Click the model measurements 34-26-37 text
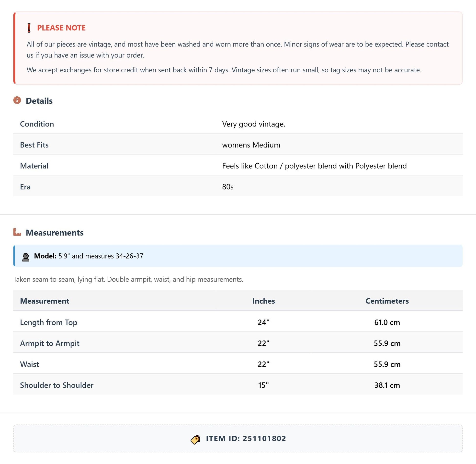 (129, 256)
